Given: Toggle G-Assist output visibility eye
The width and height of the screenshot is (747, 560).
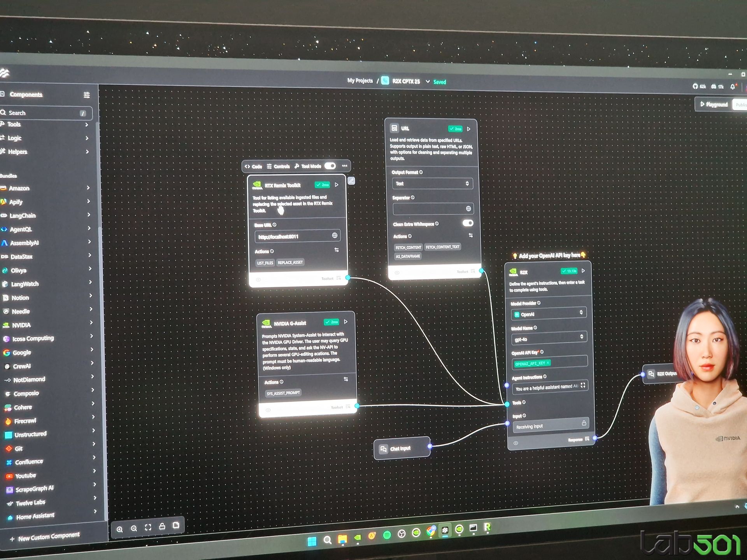Looking at the screenshot, I should point(268,410).
